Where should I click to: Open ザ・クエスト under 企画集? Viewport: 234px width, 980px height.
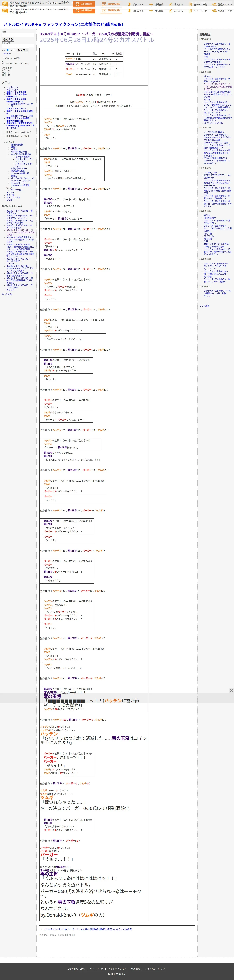[x=17, y=190]
